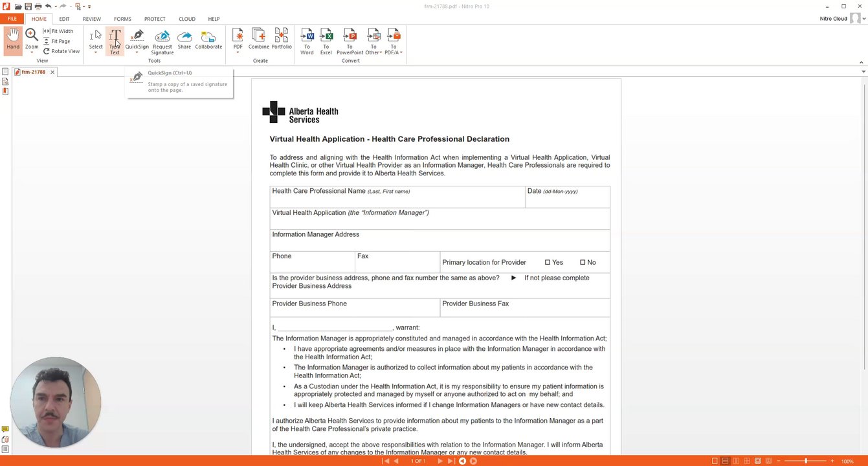Switch to single page view
868x466 pixels.
tap(715, 461)
